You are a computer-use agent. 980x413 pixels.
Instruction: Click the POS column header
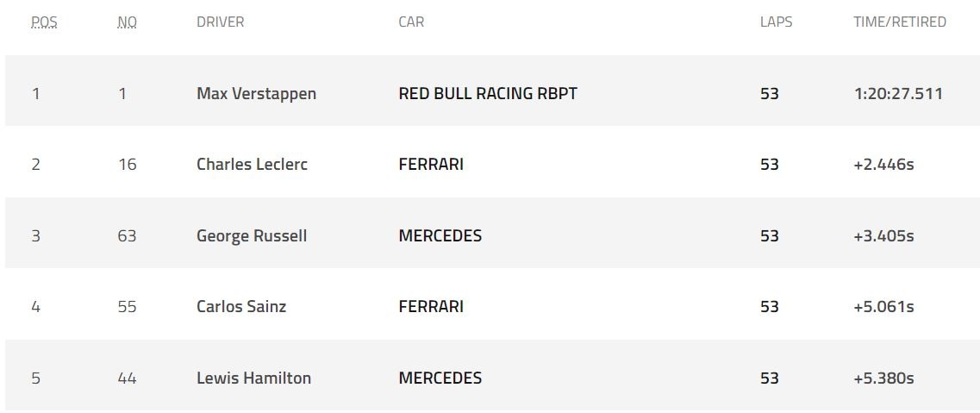point(44,22)
